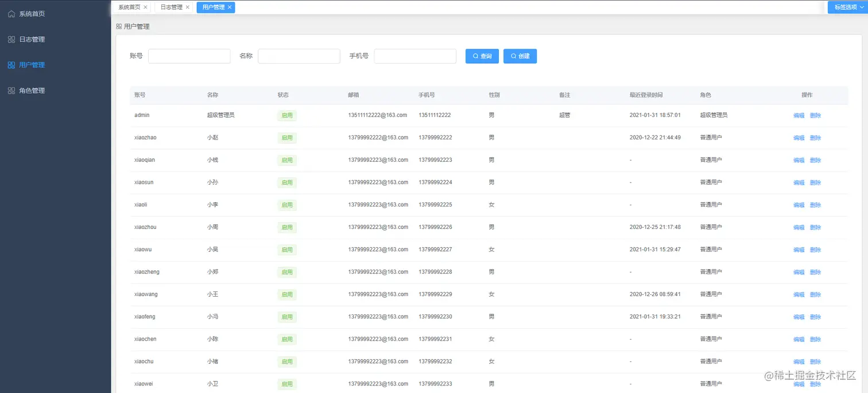Click the 创建 button

520,56
